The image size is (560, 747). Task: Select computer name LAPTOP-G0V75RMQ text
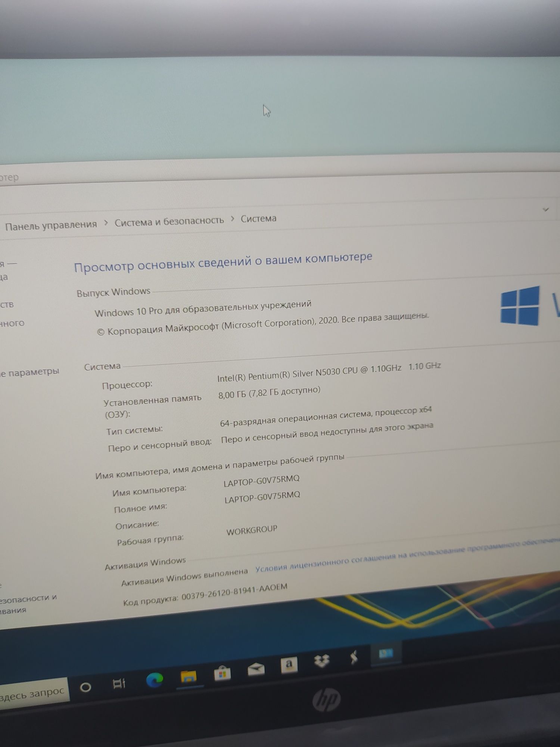(x=261, y=480)
